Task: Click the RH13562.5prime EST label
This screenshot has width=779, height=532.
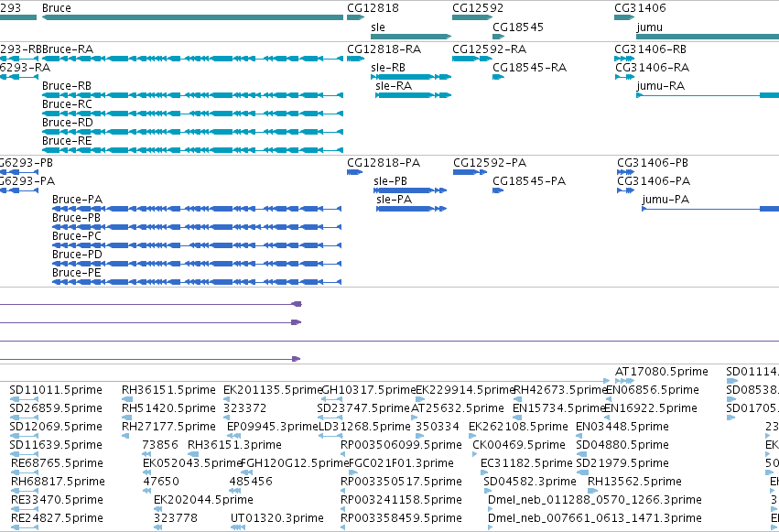Action: click(634, 482)
